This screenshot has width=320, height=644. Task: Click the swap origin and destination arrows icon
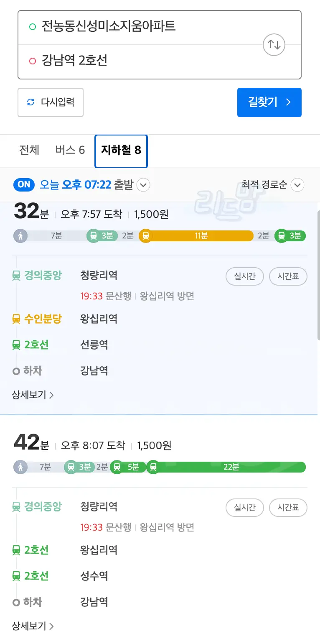(274, 44)
